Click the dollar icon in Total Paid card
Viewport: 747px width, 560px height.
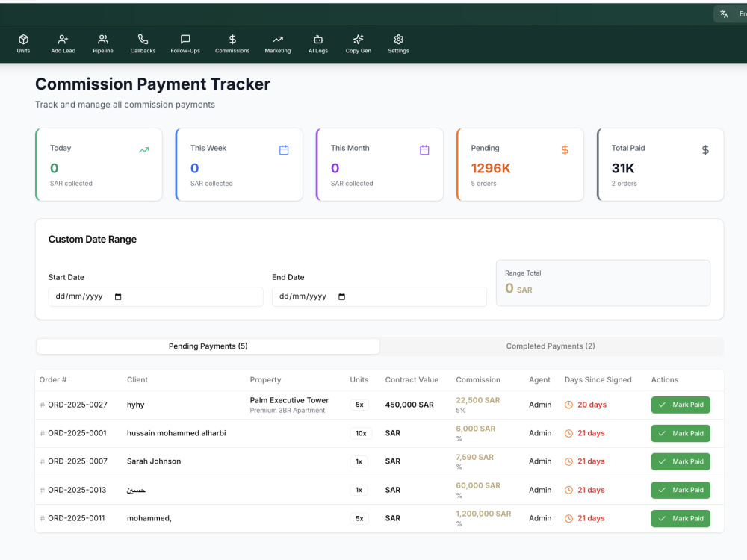point(705,150)
